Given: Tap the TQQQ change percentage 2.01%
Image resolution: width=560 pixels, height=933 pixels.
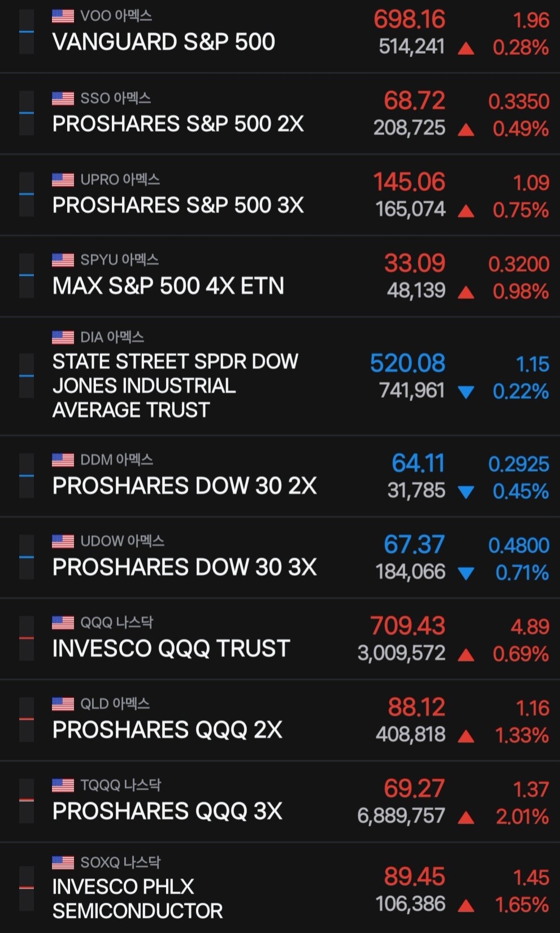Looking at the screenshot, I should pos(522,817).
